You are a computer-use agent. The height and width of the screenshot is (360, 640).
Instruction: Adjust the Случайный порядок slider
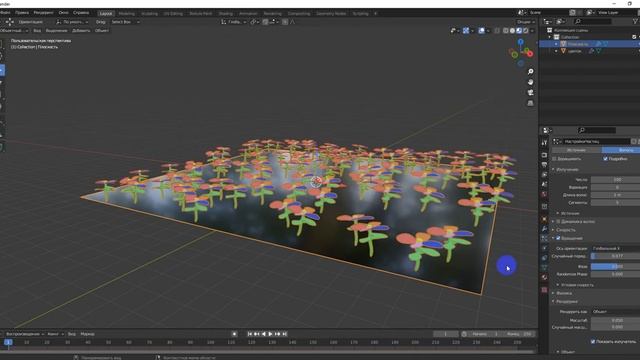[616, 256]
